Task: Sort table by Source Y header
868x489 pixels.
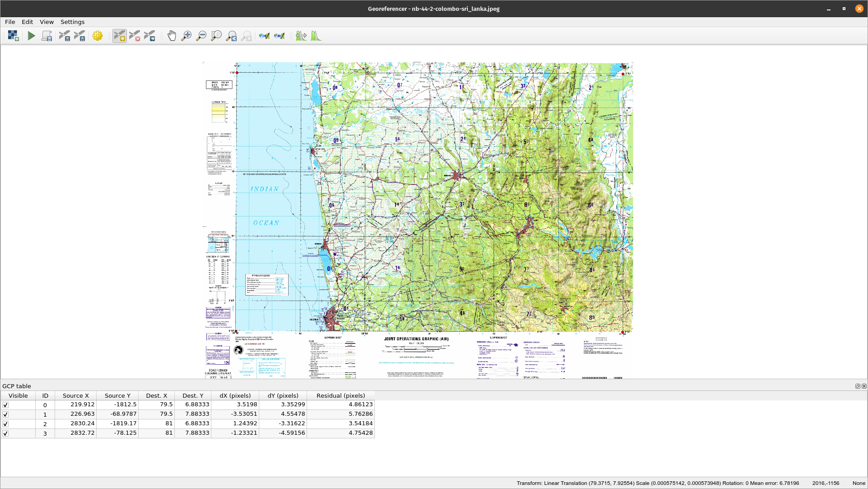Action: (x=117, y=395)
